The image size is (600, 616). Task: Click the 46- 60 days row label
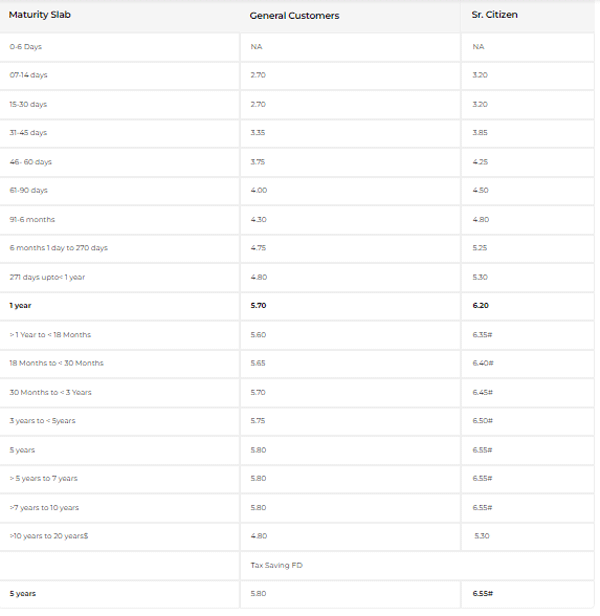coord(29,161)
